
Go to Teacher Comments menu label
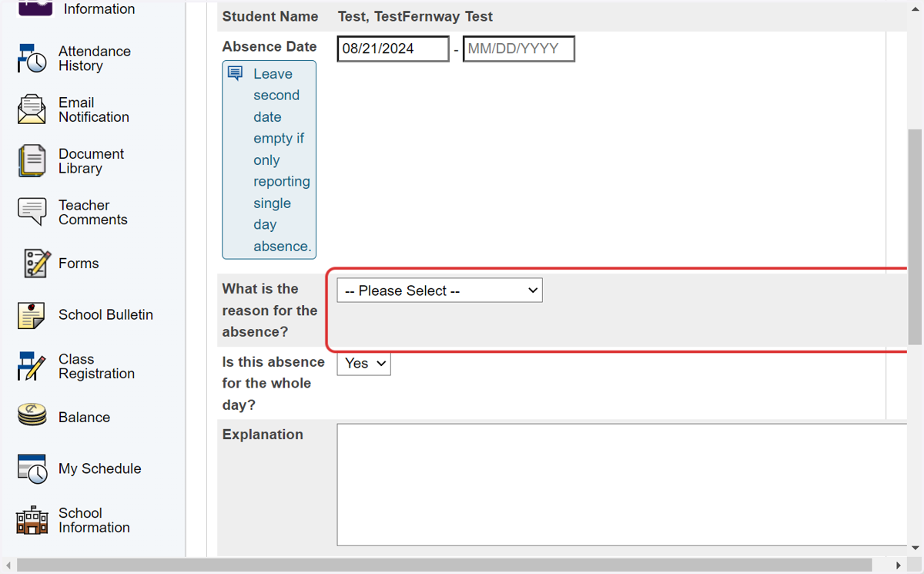click(92, 212)
